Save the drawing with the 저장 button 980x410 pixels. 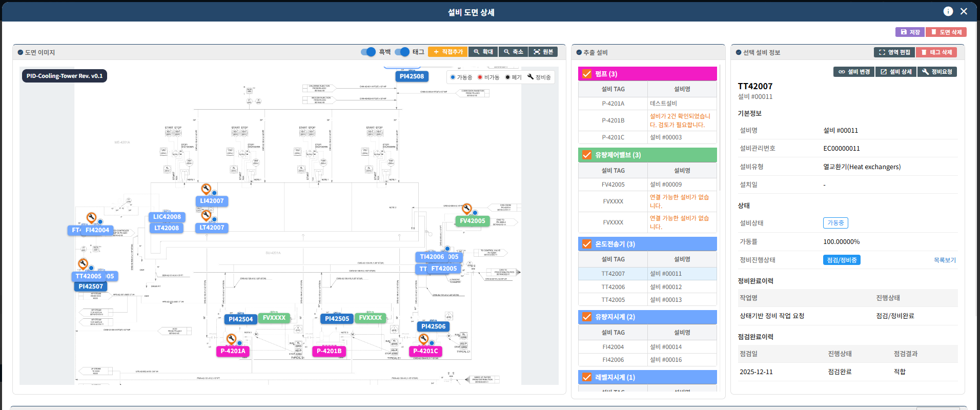(x=910, y=32)
